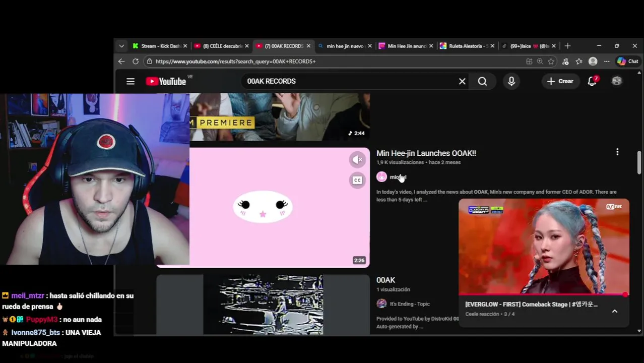This screenshot has width=644, height=363.
Task: Open the Copilot Chat button
Action: (x=628, y=61)
